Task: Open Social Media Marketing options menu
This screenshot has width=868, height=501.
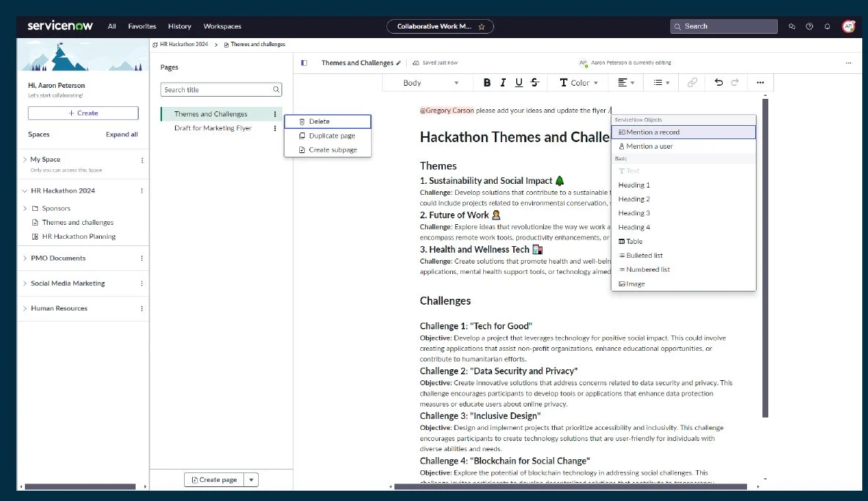Action: tap(141, 283)
